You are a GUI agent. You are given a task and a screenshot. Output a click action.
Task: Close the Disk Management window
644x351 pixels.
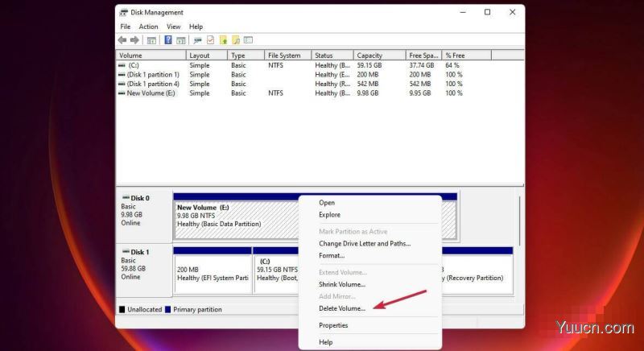512,12
